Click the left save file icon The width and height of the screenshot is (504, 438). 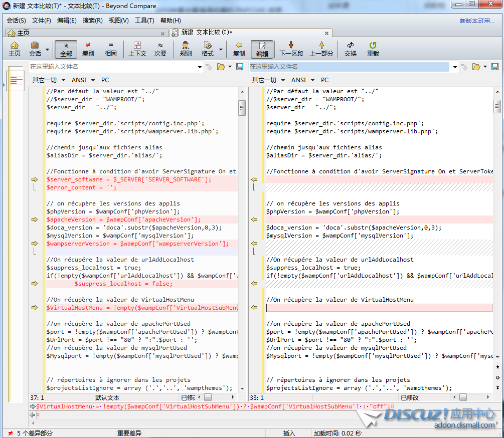[240, 67]
